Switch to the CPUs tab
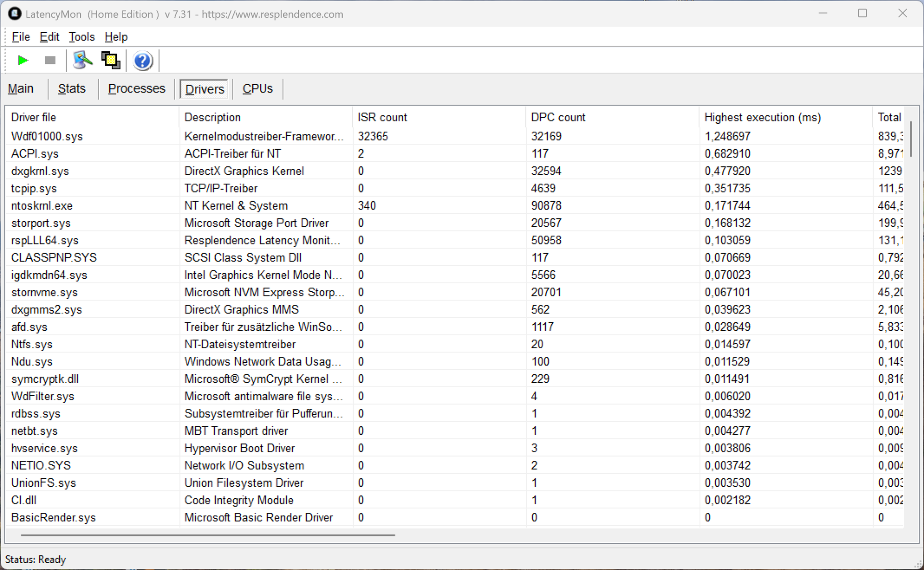924x570 pixels. [257, 89]
